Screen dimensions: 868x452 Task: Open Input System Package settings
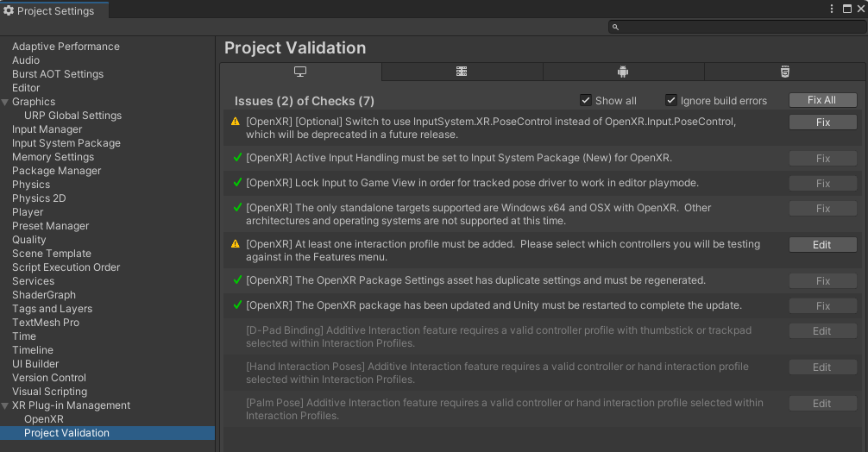(66, 143)
